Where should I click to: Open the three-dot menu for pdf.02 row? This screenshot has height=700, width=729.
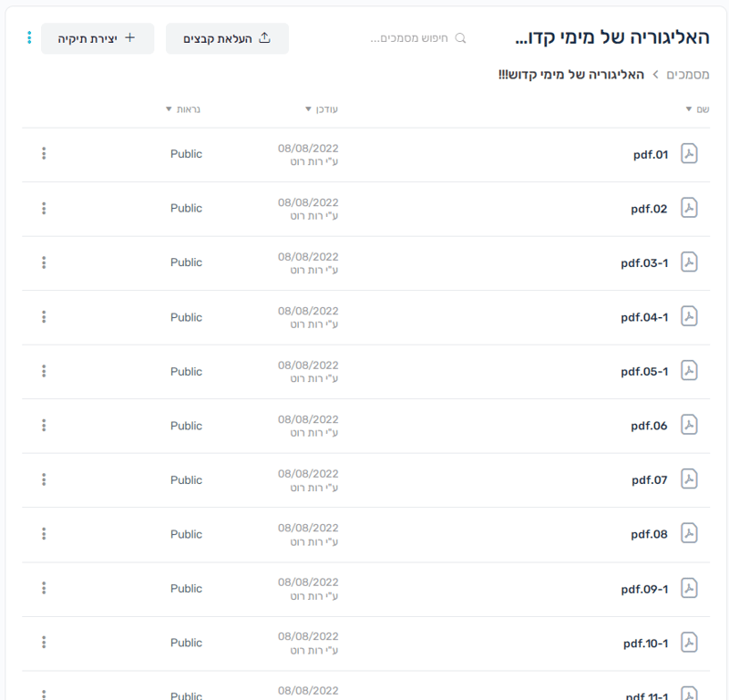click(x=44, y=208)
